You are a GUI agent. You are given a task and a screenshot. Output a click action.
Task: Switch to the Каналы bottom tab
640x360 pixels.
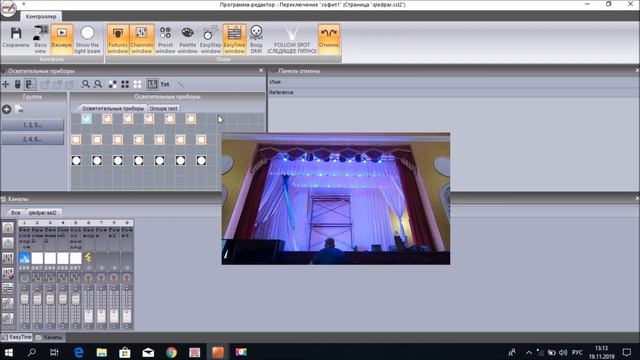tap(50, 337)
